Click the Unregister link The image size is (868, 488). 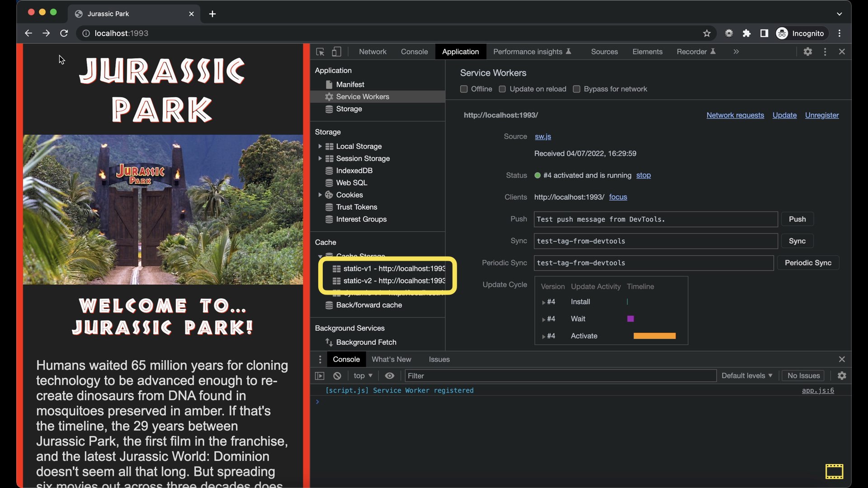(x=821, y=115)
